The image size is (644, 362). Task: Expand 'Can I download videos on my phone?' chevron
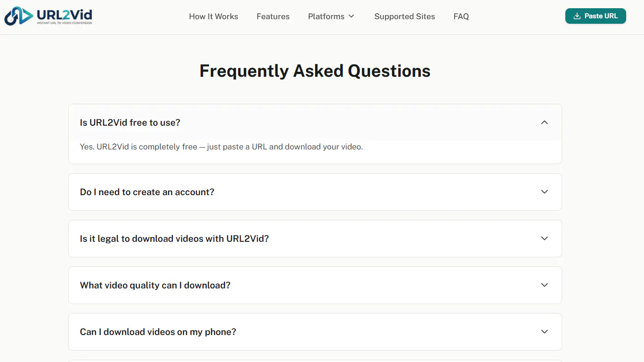click(x=544, y=332)
